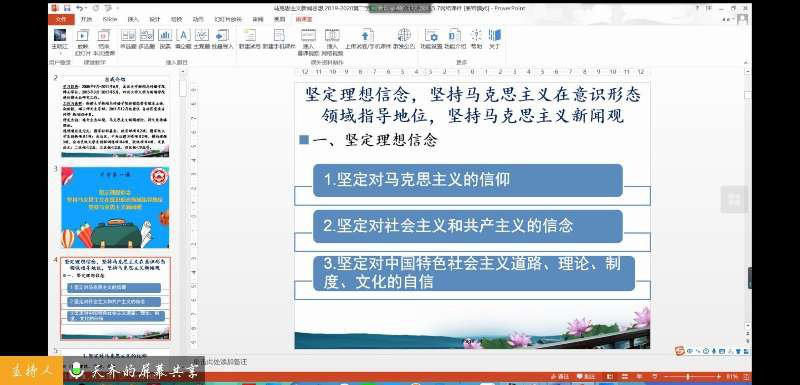Screen dimensions: 800x385
Task: Switch to the 插入 (Insert) ribbon tab
Action: point(133,19)
